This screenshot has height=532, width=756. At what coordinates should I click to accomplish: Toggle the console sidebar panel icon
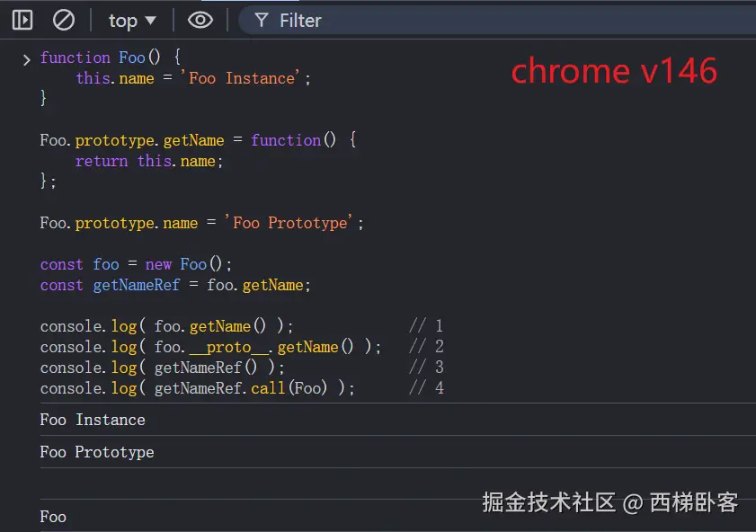click(x=22, y=21)
